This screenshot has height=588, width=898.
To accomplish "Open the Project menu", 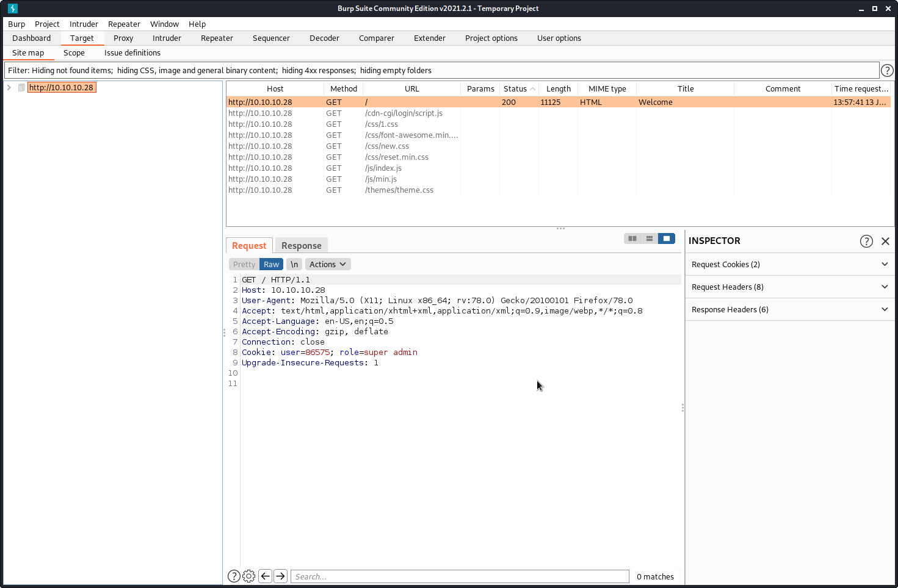I will [47, 24].
